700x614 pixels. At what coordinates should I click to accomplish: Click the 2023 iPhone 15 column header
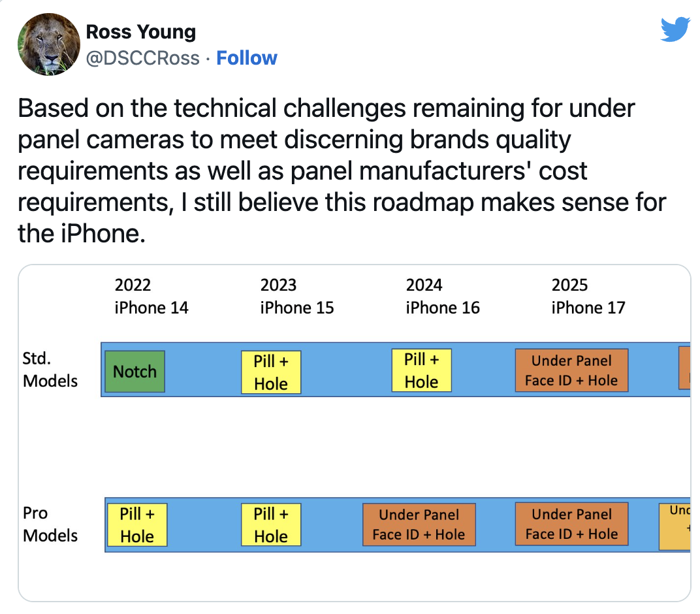[x=297, y=296]
